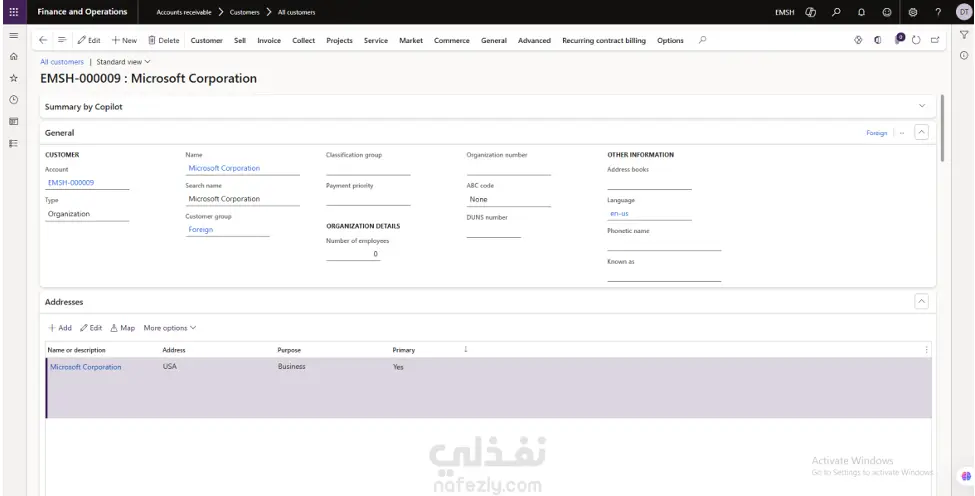Click Delete in the action pane
Viewport: 975px width, 496px height.
(x=164, y=40)
